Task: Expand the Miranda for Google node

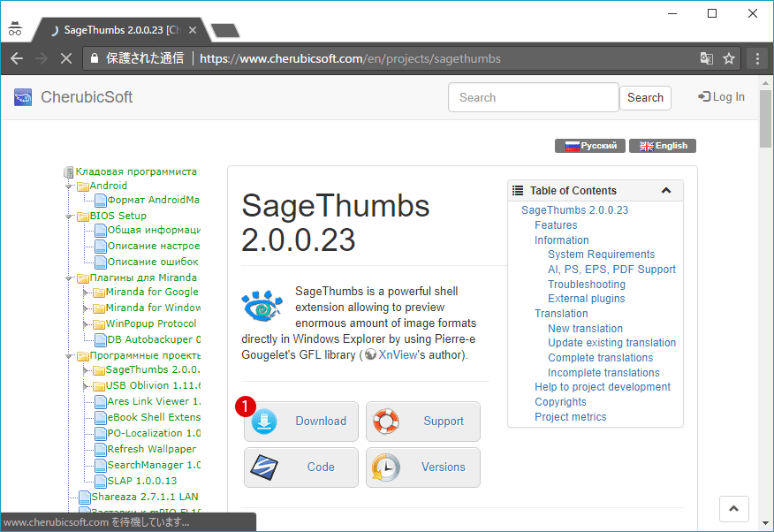Action: click(86, 293)
